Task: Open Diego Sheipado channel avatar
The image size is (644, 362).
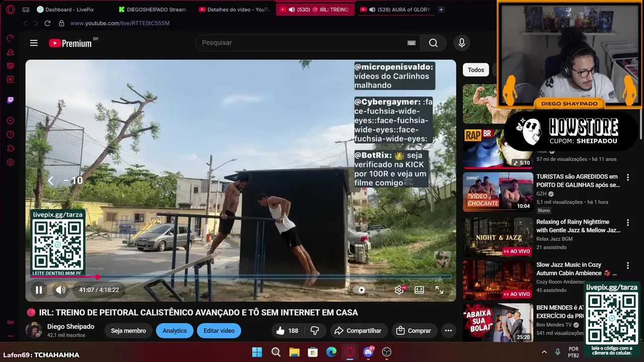Action: 34,330
